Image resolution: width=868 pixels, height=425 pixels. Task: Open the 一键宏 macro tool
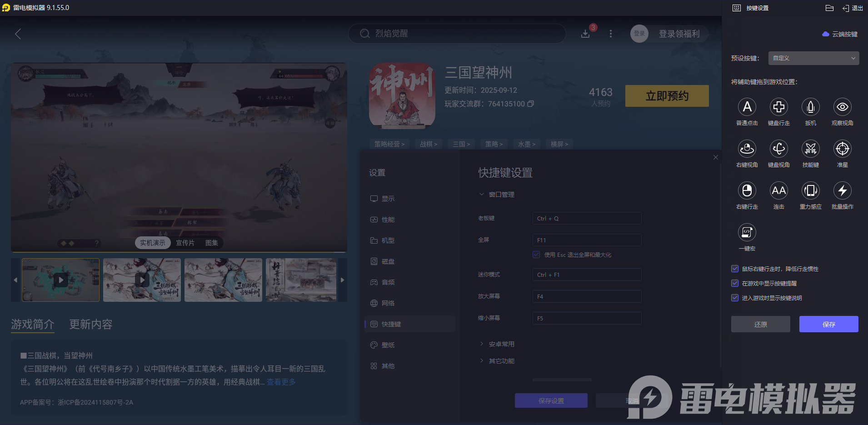747,233
